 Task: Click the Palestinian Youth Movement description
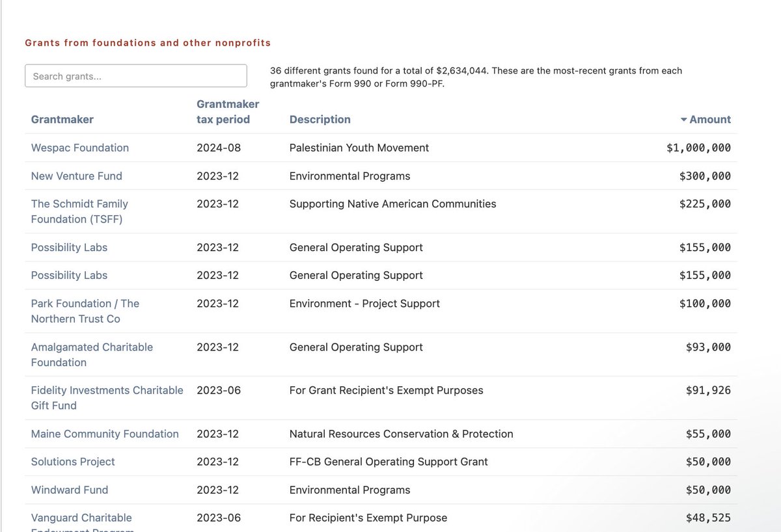point(359,148)
